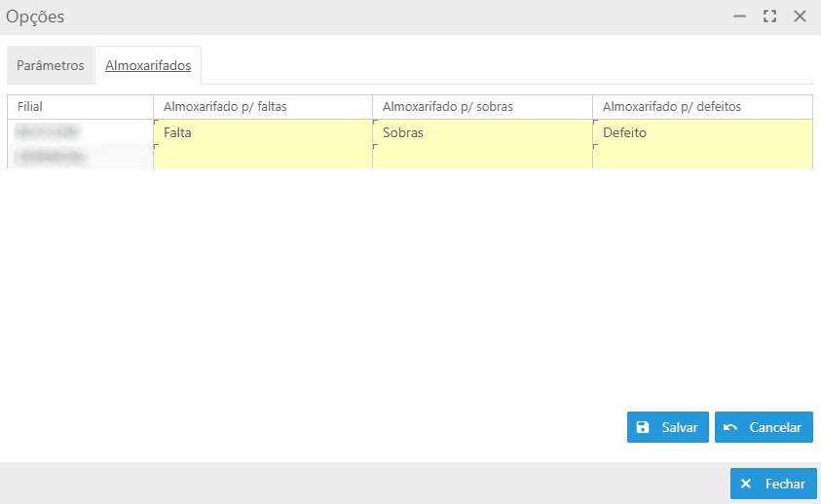This screenshot has width=821, height=504.
Task: Edit the Defeito cell
Action: [702, 132]
